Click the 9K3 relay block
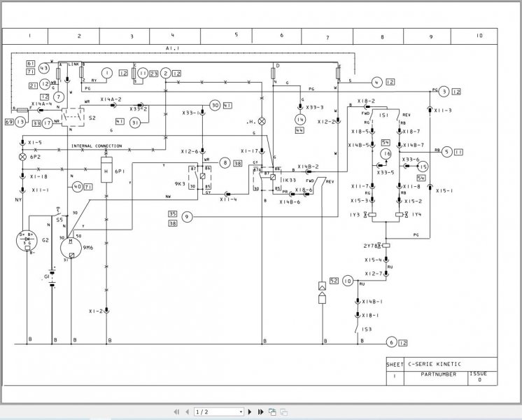 tap(200, 178)
